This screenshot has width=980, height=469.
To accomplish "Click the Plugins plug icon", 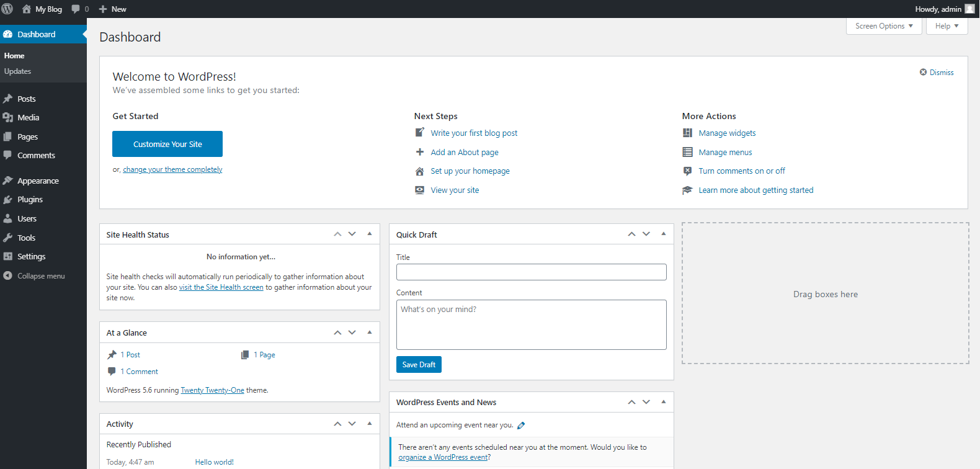I will [x=7, y=199].
